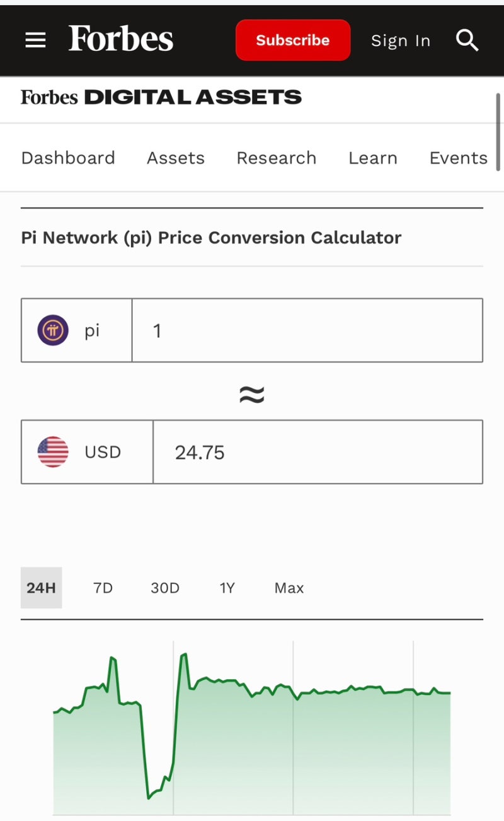
Task: Click the Pi Network coin icon
Action: coord(53,330)
